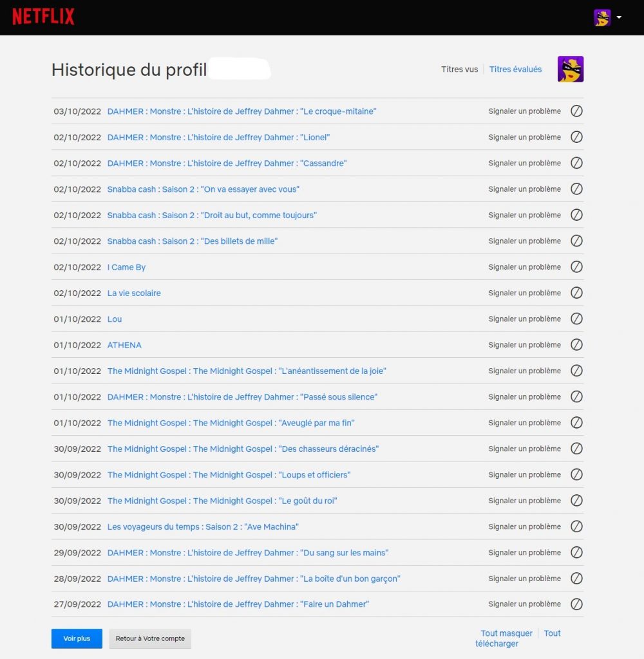Screen dimensions: 644x659
Task: Hide the DAHMER "Cassandre" episode entry
Action: [576, 163]
